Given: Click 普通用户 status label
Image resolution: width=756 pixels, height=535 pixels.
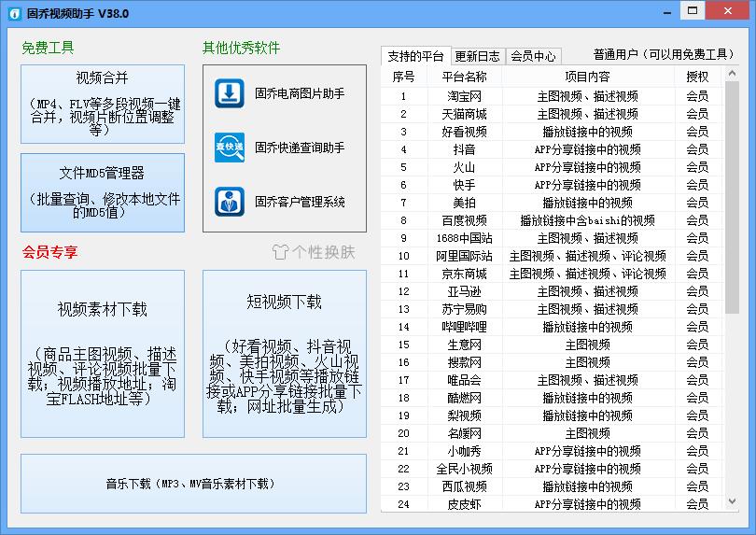Looking at the screenshot, I should tap(663, 54).
